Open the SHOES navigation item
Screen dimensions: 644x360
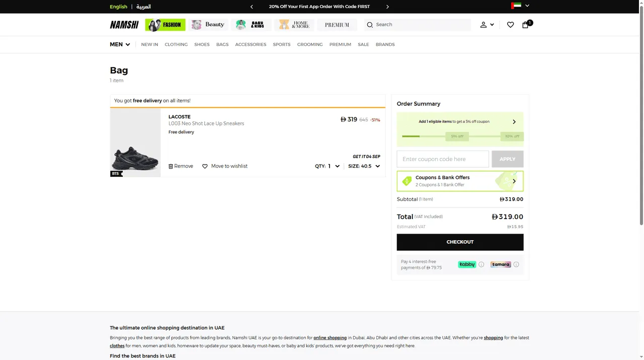tap(202, 44)
